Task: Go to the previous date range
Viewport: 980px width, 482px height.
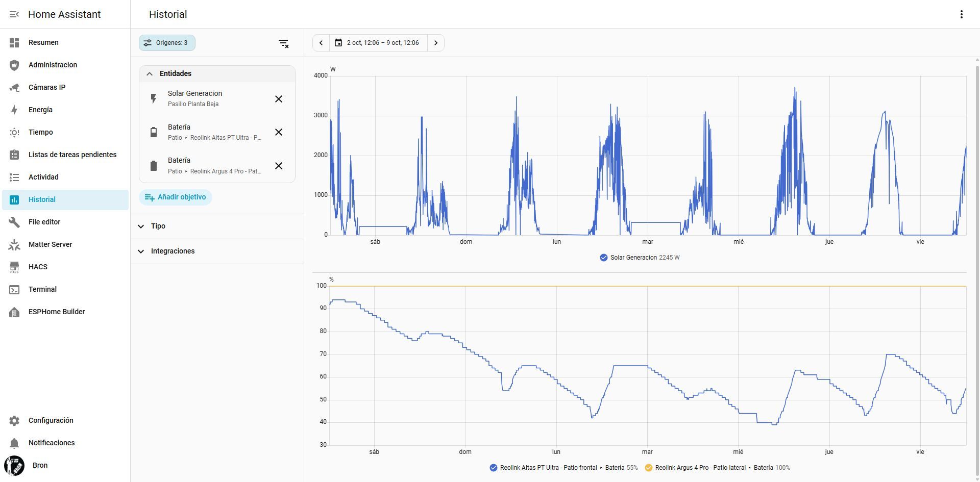Action: click(x=321, y=43)
